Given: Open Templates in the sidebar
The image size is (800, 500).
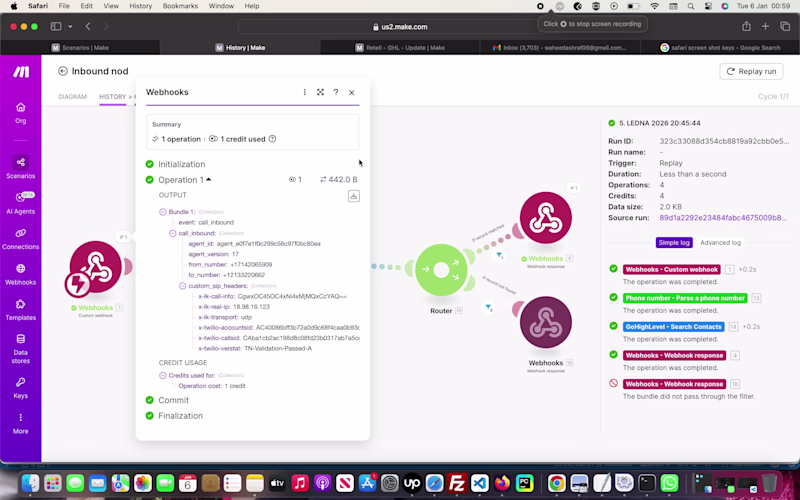Looking at the screenshot, I should coord(20,309).
